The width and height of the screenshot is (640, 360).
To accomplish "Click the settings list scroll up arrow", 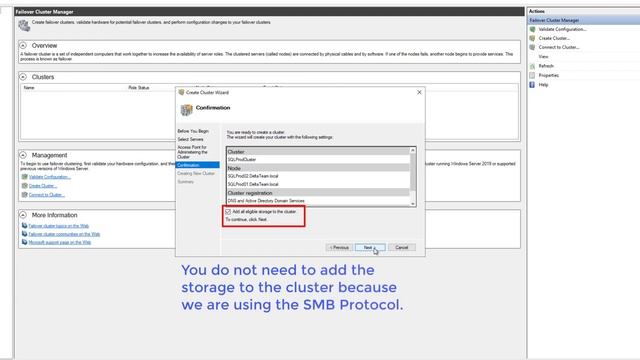I will pyautogui.click(x=413, y=151).
